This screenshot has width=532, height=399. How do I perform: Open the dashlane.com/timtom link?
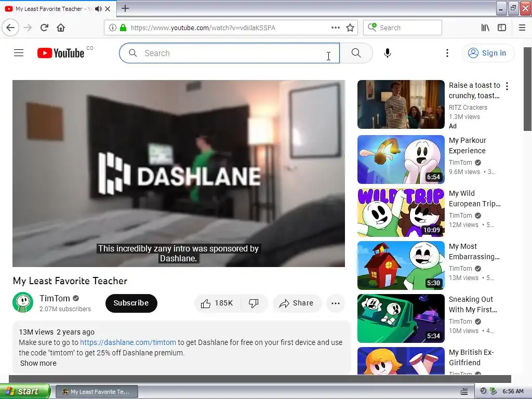[128, 342]
